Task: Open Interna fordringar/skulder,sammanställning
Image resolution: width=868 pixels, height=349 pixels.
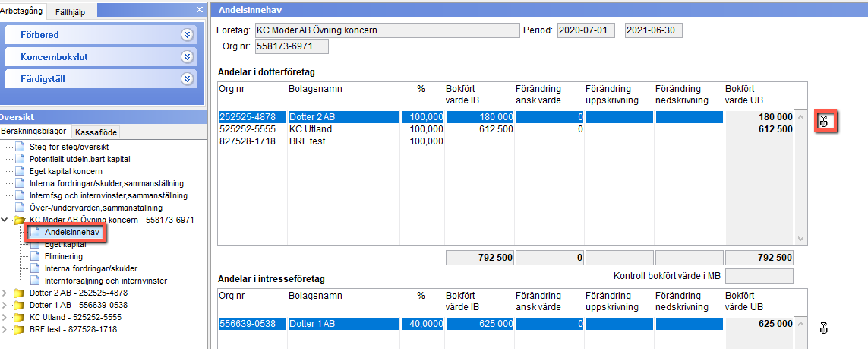Action: coord(106,183)
